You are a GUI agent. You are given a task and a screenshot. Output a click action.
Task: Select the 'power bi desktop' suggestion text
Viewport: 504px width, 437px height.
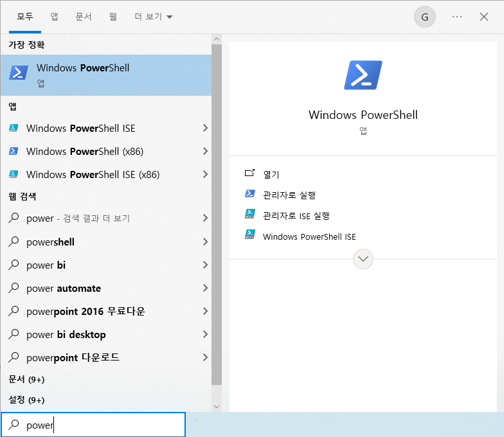pos(66,334)
